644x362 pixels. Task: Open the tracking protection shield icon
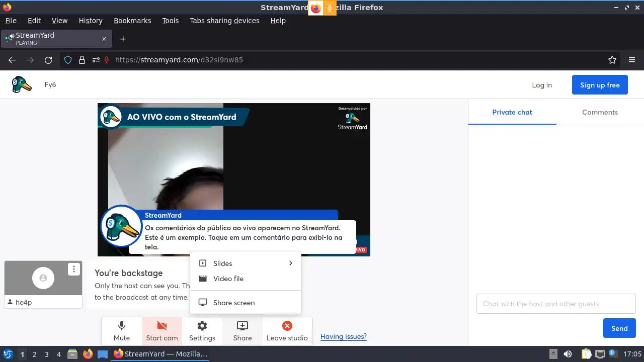(68, 60)
